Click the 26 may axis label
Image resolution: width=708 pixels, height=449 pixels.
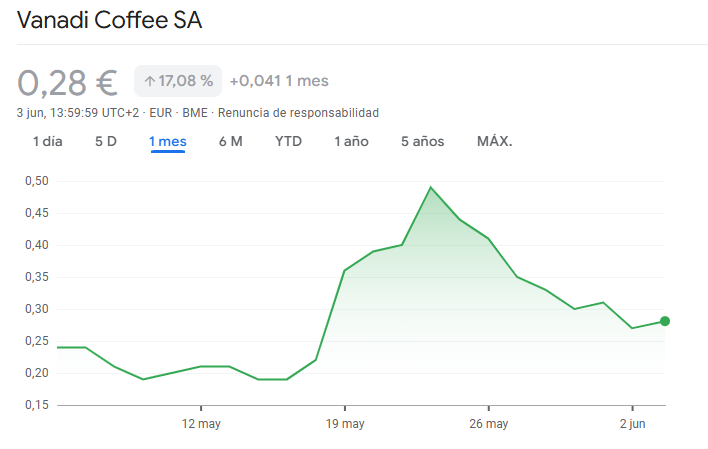(488, 424)
